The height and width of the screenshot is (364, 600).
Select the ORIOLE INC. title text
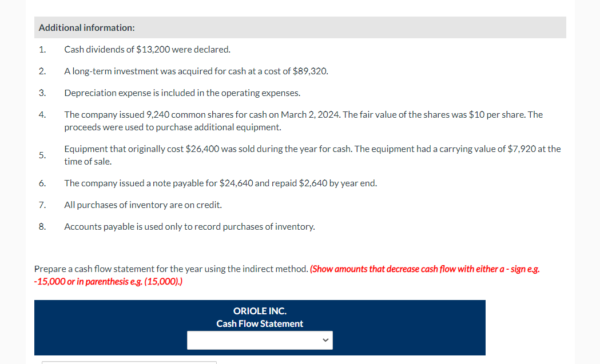(x=260, y=311)
